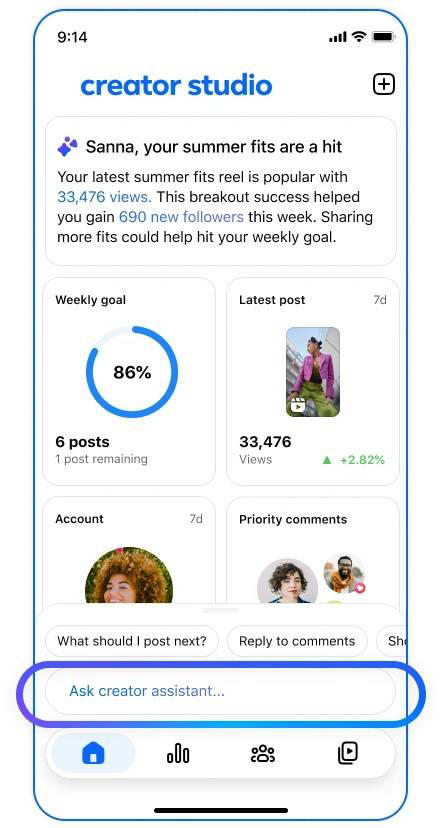Open the insights bar chart tab

[178, 752]
